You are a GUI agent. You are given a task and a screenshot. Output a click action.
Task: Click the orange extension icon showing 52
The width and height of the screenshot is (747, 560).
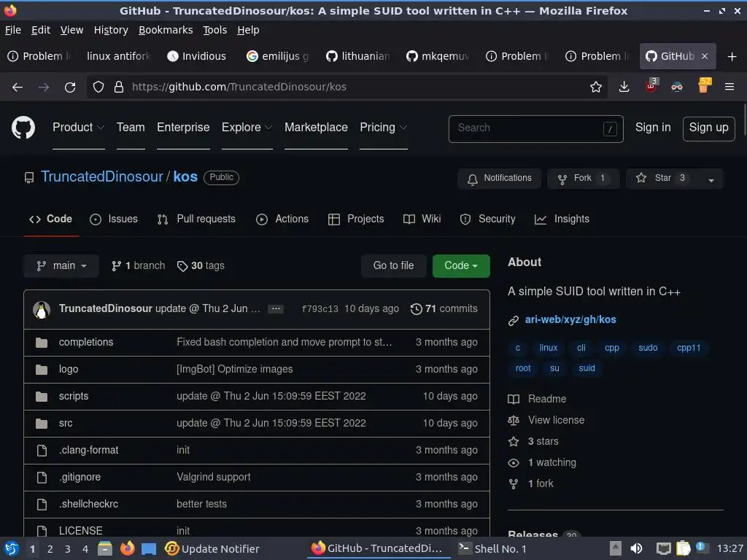tap(704, 86)
